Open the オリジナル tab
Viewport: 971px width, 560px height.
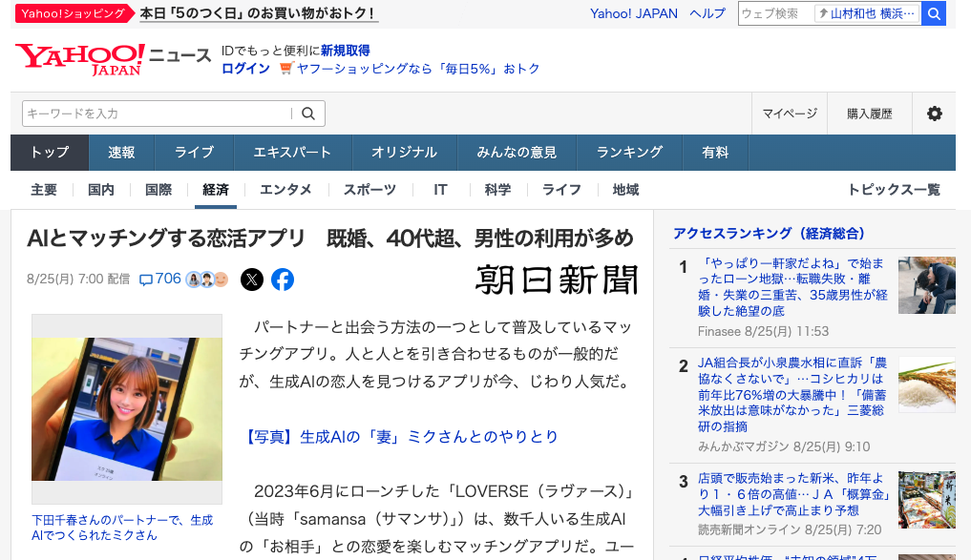coord(405,153)
